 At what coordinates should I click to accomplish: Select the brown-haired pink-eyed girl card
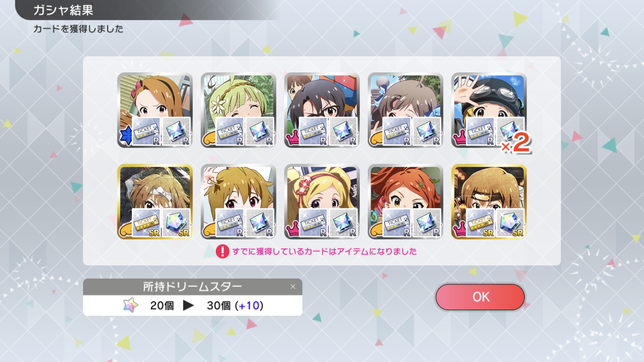238,202
